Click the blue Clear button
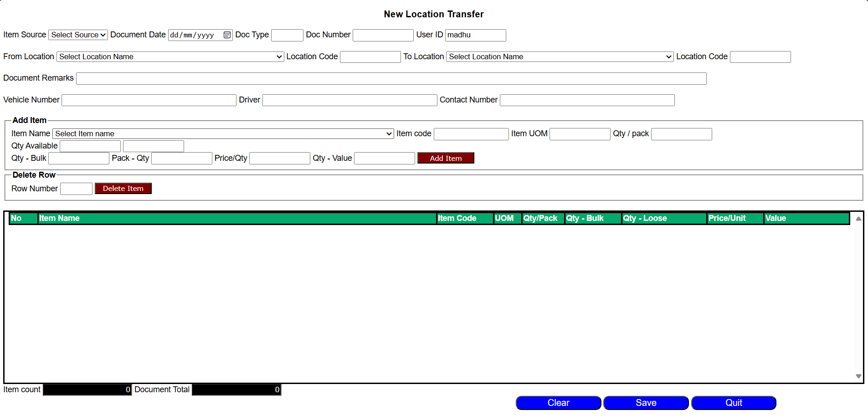Viewport: 868px width, 420px height. 558,403
